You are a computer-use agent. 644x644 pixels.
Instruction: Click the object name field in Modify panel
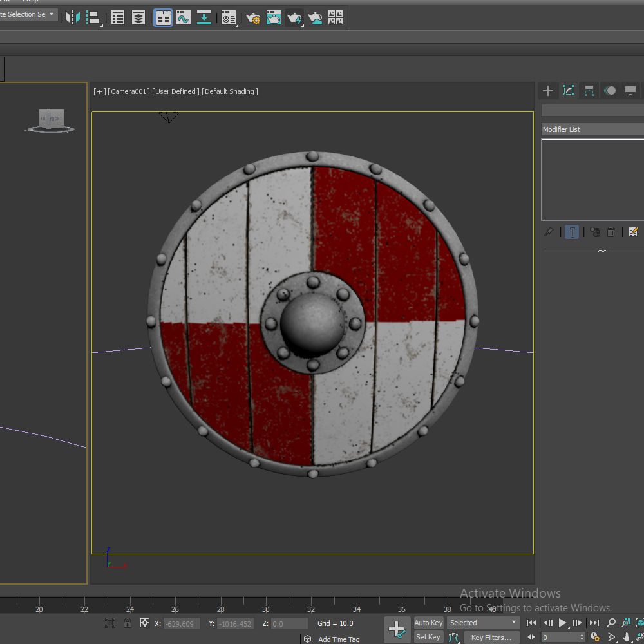click(x=592, y=110)
